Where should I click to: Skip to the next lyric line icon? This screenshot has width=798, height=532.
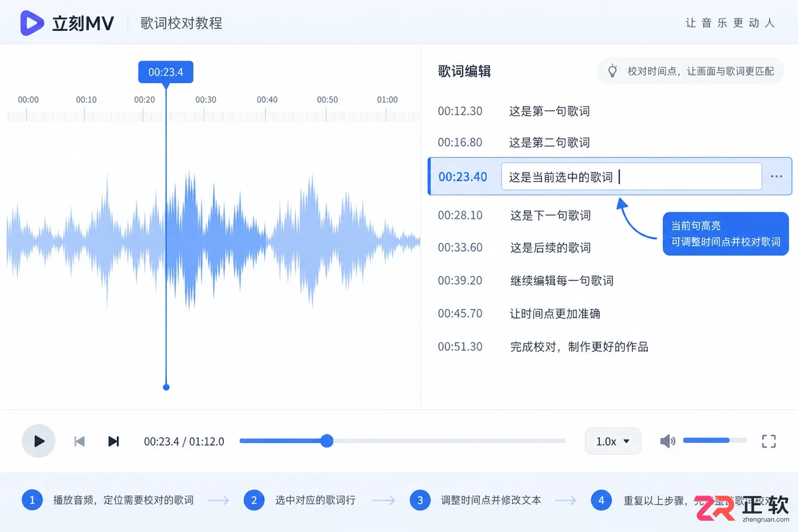(x=114, y=441)
